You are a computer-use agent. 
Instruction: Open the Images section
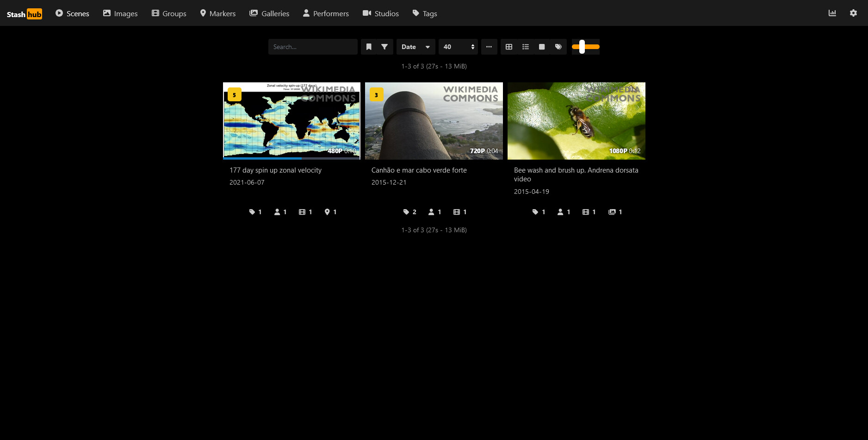coord(120,13)
